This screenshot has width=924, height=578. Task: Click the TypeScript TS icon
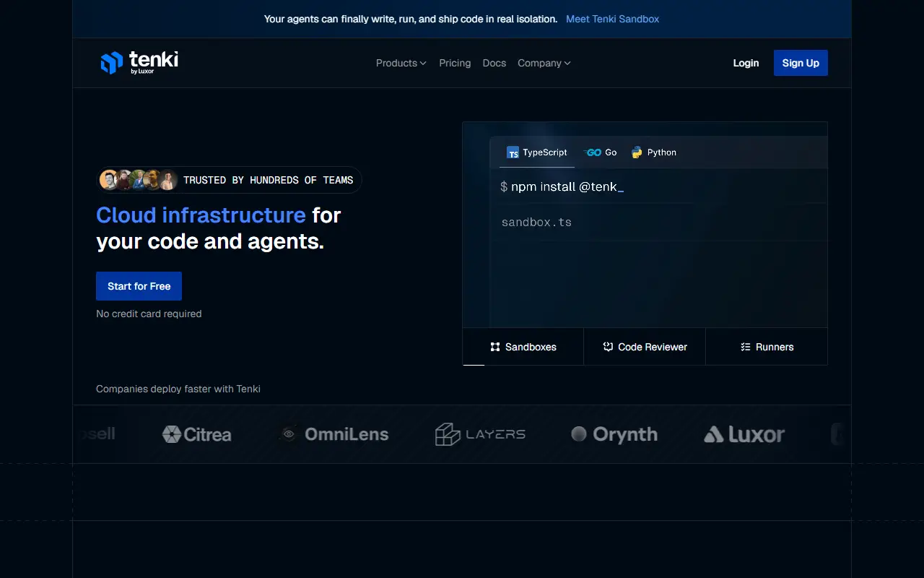point(513,152)
